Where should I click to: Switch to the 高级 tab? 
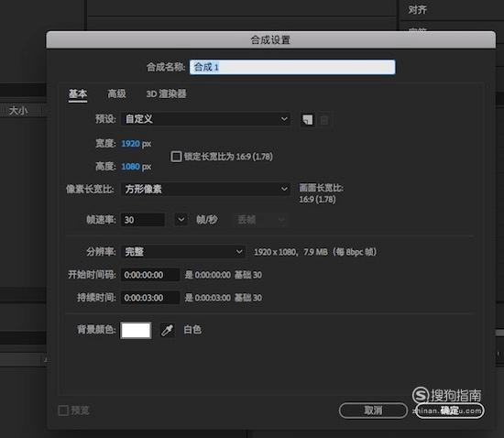(x=116, y=93)
